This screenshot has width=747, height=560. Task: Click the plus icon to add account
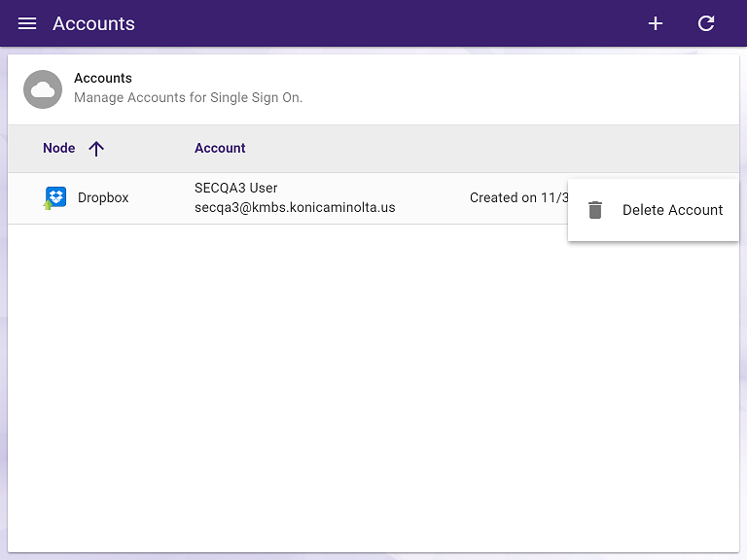pyautogui.click(x=656, y=23)
